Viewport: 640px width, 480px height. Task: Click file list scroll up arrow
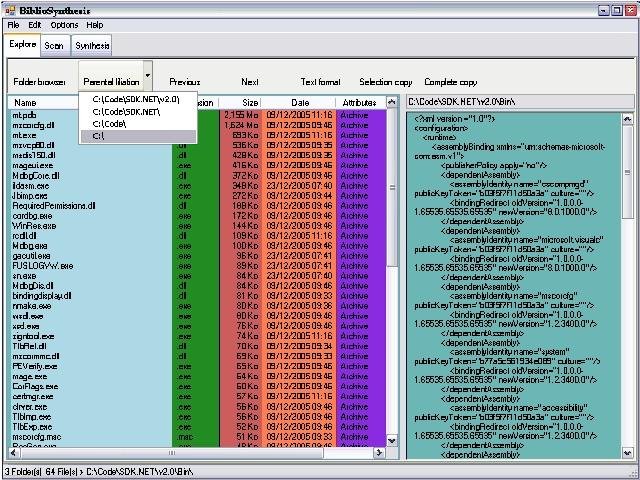[x=391, y=102]
